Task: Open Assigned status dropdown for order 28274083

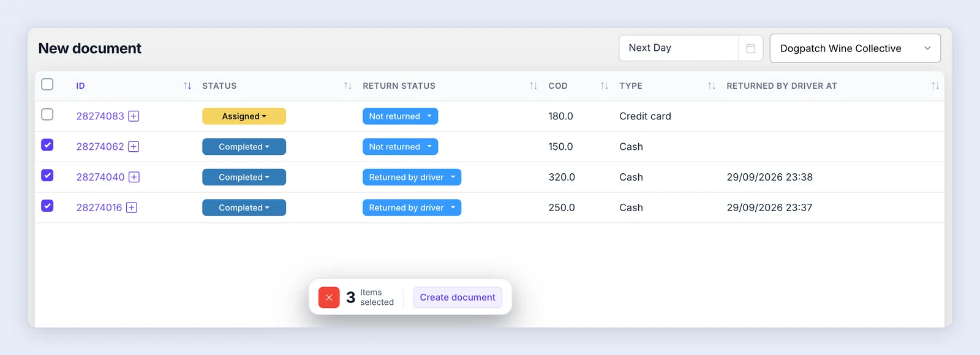Action: pos(244,116)
